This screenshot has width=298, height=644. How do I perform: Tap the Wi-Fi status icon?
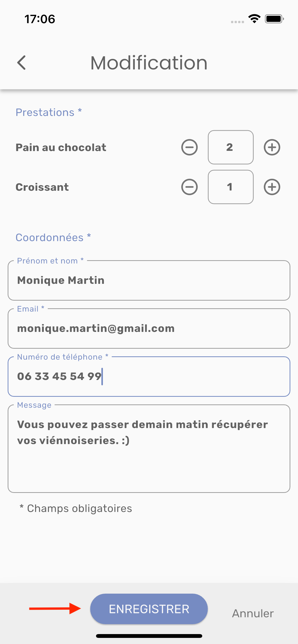tap(254, 19)
